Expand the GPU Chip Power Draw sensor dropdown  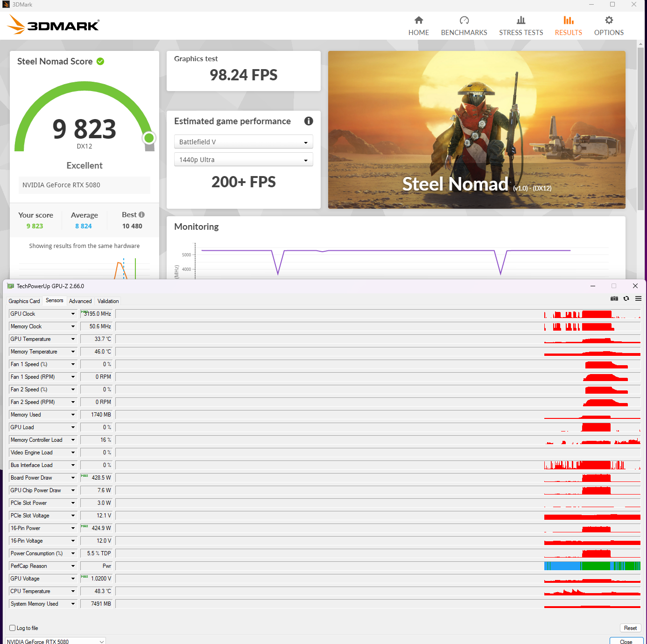point(73,490)
